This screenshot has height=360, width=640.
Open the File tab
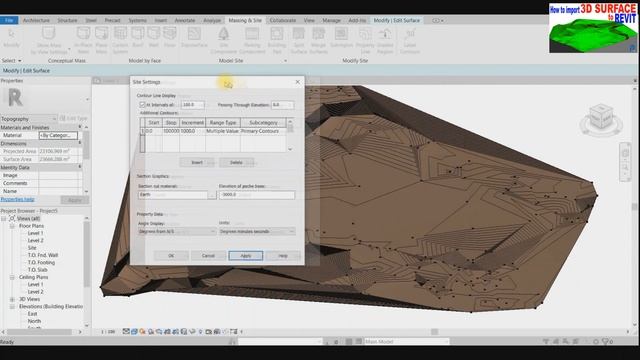(x=9, y=20)
